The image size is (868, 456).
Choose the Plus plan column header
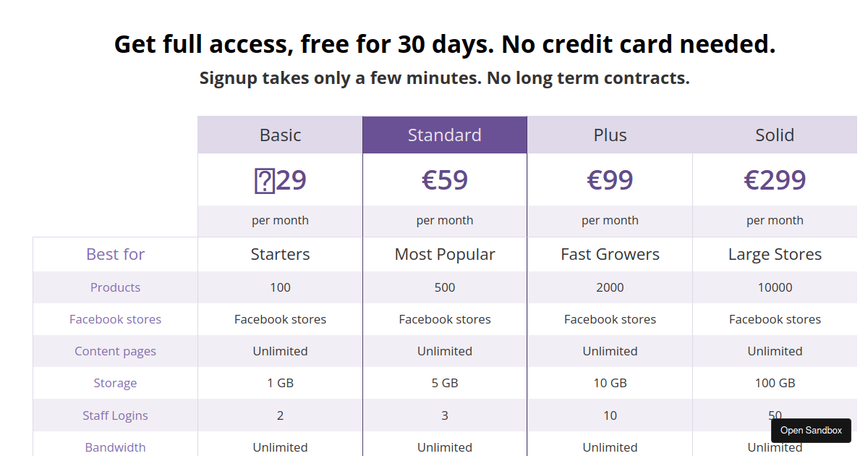[610, 135]
